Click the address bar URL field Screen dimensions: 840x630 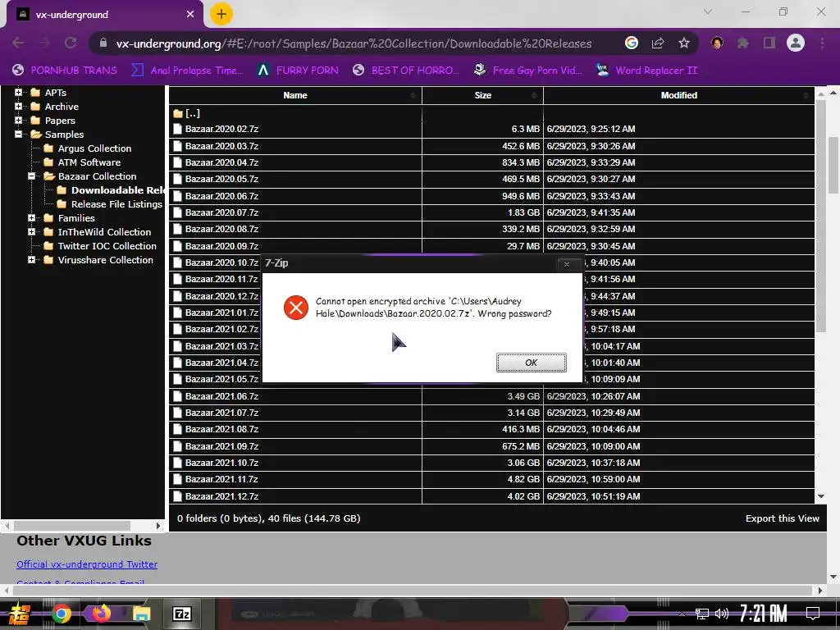tap(354, 43)
